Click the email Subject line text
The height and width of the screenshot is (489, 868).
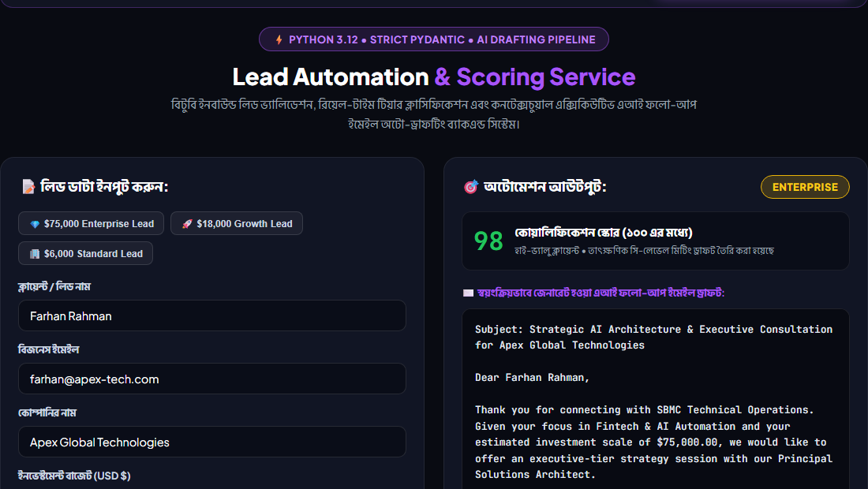click(654, 337)
